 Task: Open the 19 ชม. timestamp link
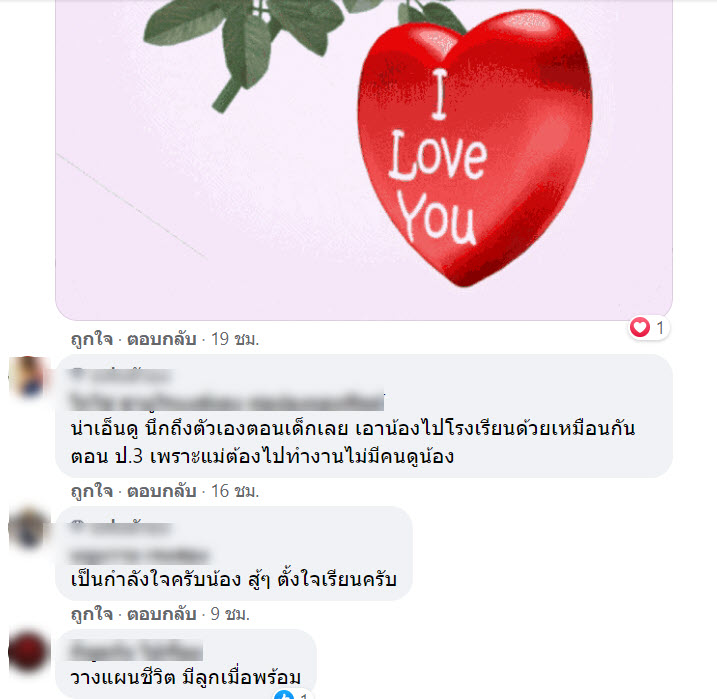(x=235, y=339)
